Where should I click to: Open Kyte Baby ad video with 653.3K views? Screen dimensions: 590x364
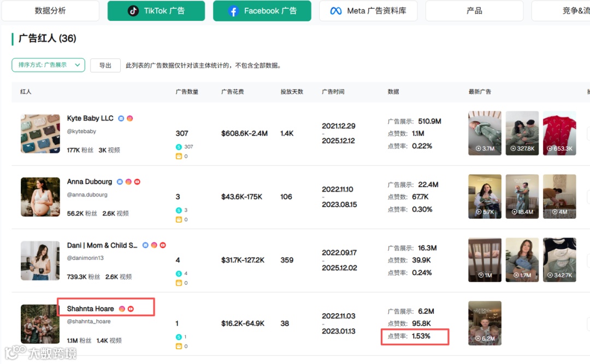559,133
